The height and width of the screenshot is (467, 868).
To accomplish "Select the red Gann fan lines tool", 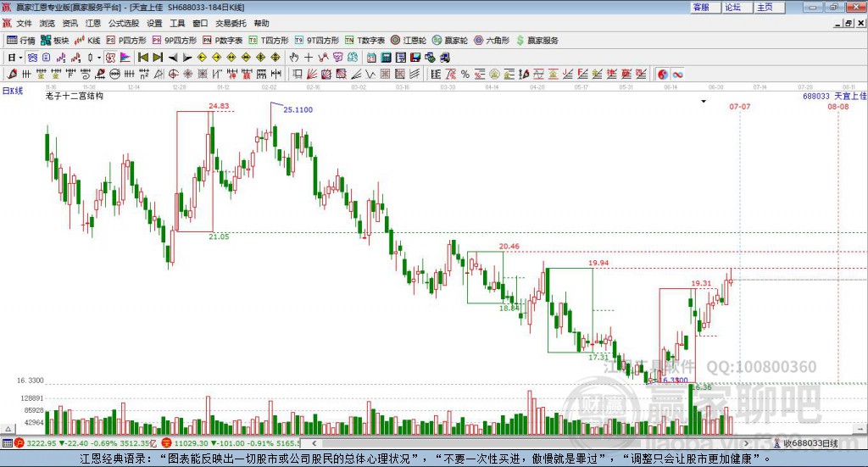I will (312, 74).
